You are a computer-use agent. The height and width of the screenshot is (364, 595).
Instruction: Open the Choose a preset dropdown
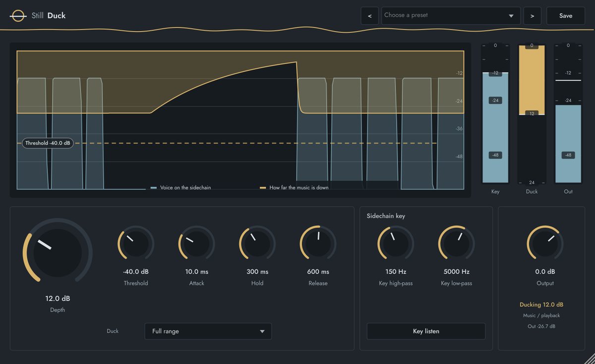(451, 16)
